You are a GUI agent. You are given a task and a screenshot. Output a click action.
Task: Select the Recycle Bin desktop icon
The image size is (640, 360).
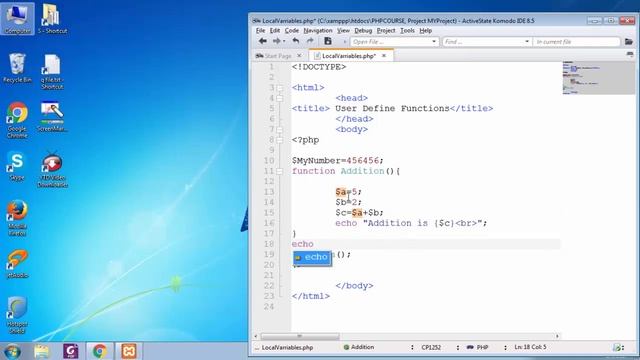click(x=17, y=68)
